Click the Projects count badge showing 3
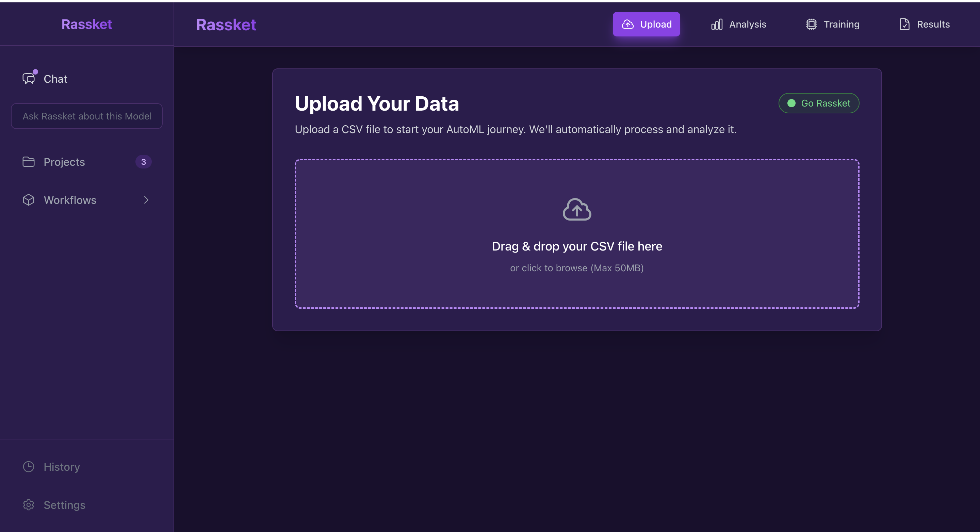 point(143,162)
